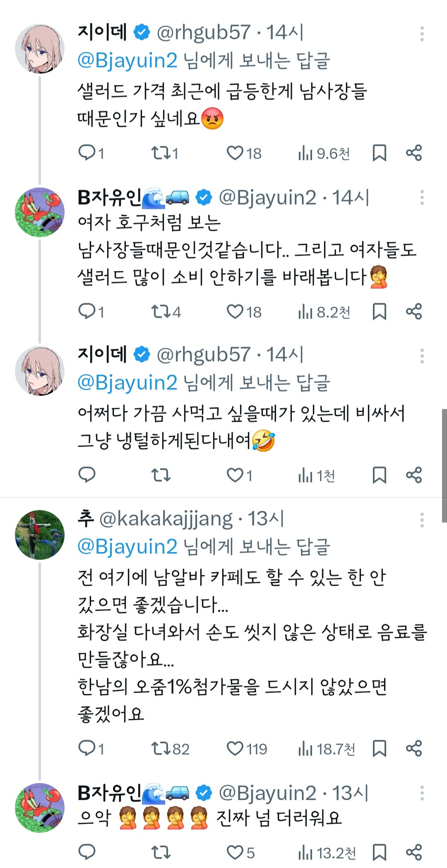Screen dimensions: 447x868
Task: Reply to the first 지이데 tweet about 샐러드 가격
Action: coord(87,153)
